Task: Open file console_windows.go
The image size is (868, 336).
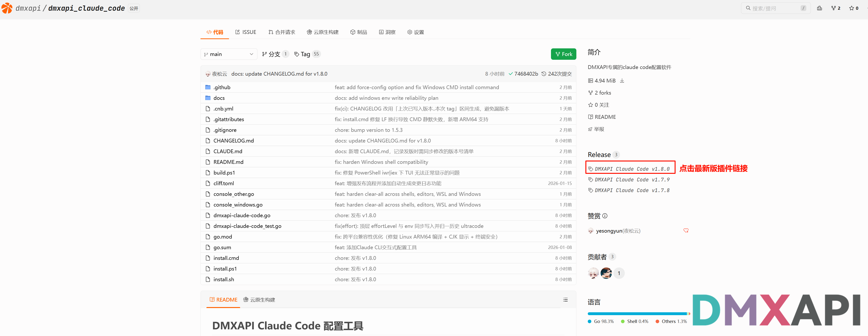Action: coord(238,205)
